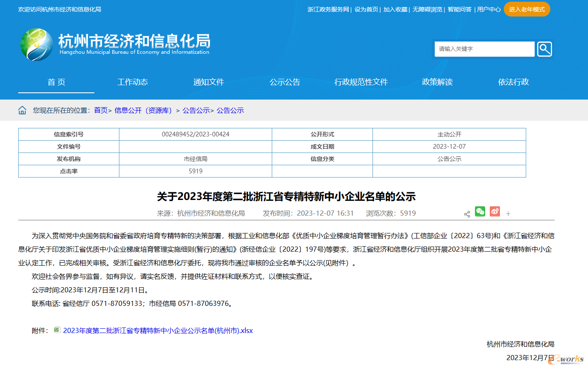Open the 通知文件 section
Image resolution: width=588 pixels, height=369 pixels.
(x=208, y=83)
